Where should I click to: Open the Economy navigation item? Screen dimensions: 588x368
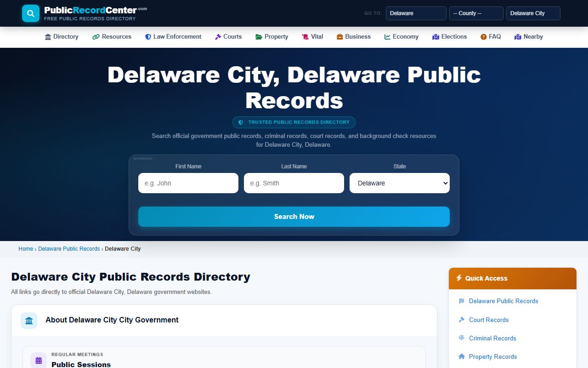(401, 37)
